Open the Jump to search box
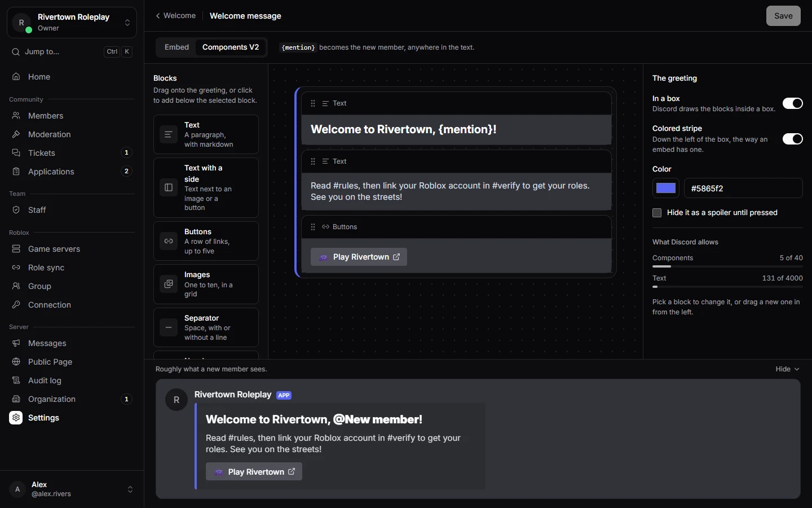This screenshot has width=812, height=508. (72, 52)
